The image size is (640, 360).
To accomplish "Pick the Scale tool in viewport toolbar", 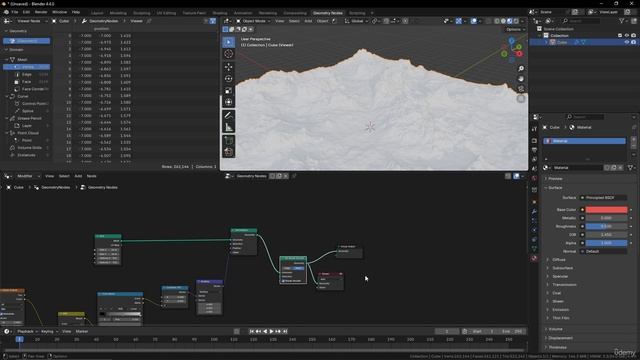I will [x=229, y=90].
